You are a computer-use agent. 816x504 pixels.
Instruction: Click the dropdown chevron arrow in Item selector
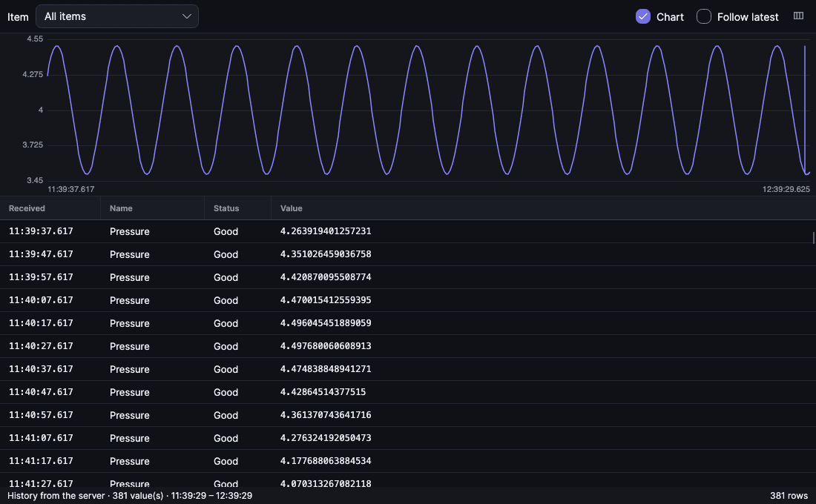coord(186,16)
